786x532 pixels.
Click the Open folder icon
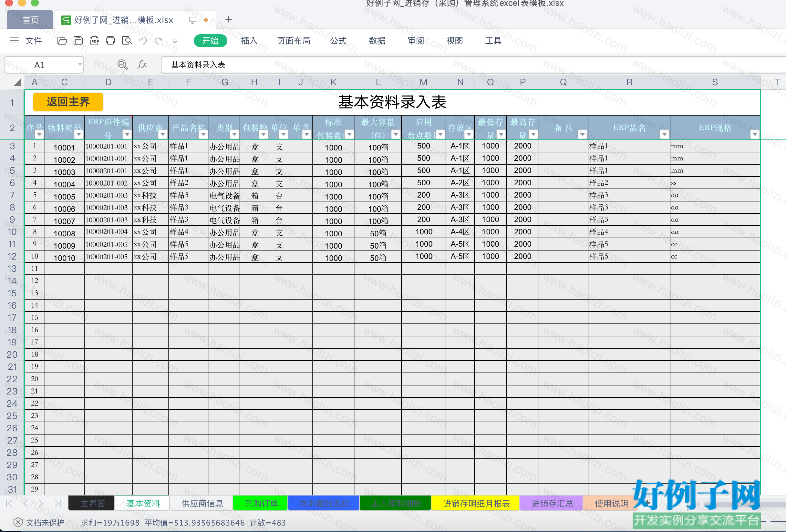(62, 41)
